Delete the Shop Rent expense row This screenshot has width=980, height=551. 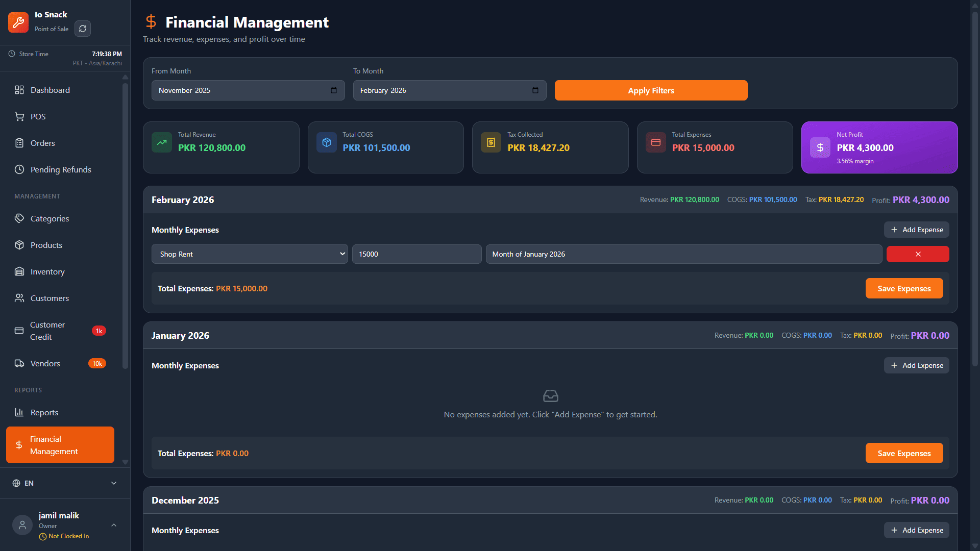click(x=917, y=254)
